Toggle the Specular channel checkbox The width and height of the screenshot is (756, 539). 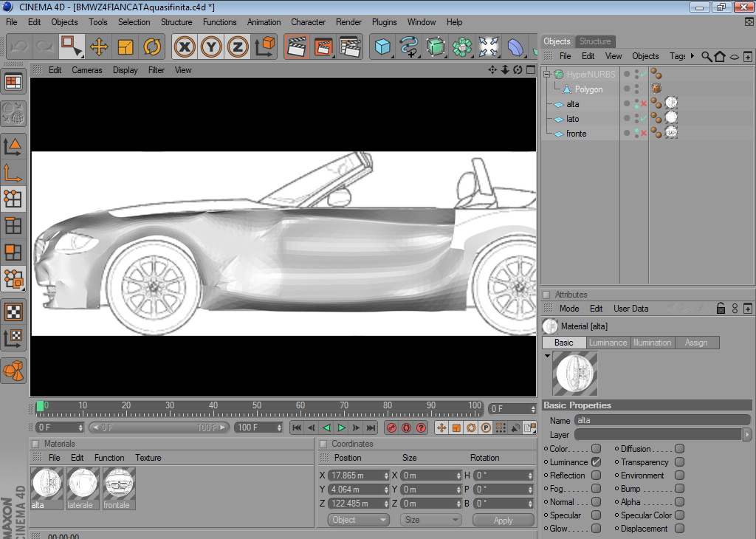[596, 515]
